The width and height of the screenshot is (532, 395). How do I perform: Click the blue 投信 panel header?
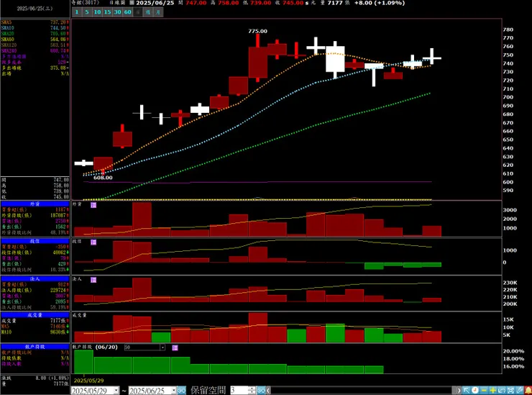[x=35, y=241]
